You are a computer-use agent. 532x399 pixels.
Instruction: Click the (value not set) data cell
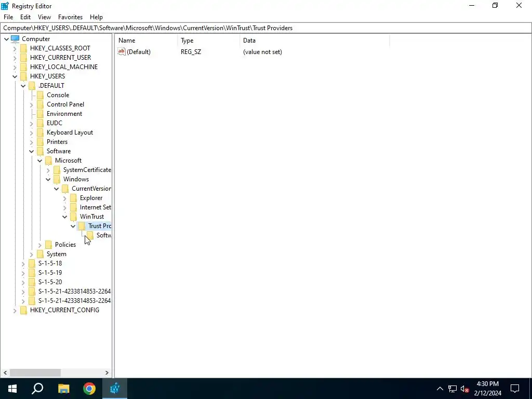click(262, 52)
